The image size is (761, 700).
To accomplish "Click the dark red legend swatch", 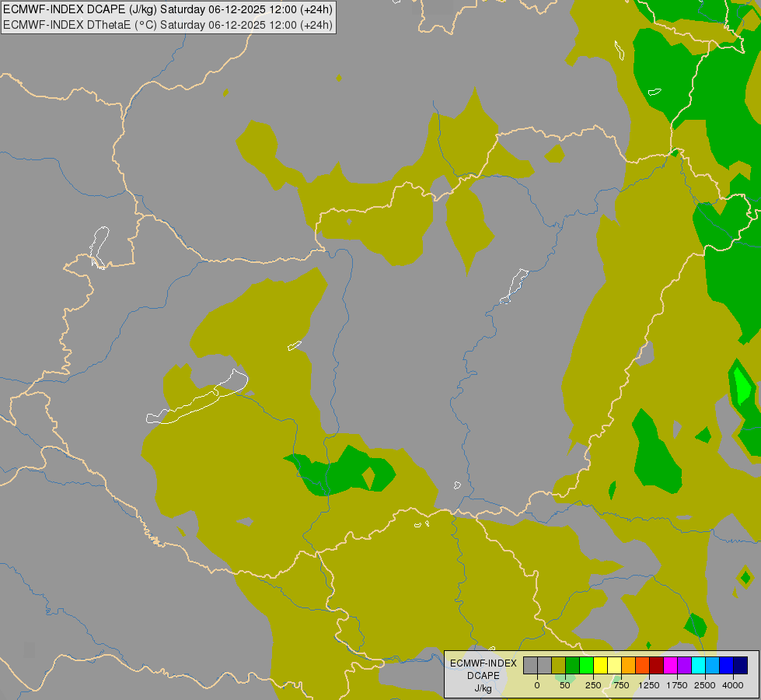I will click(x=656, y=666).
